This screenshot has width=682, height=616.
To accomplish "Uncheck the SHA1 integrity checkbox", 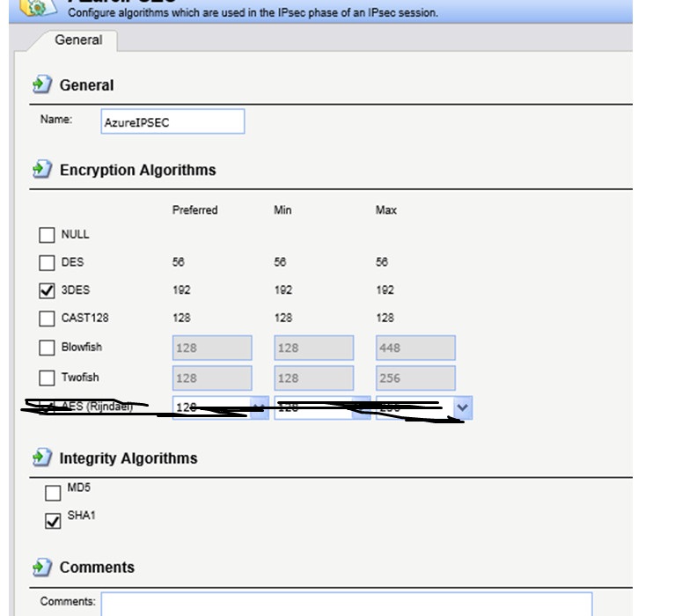I will pos(53,521).
